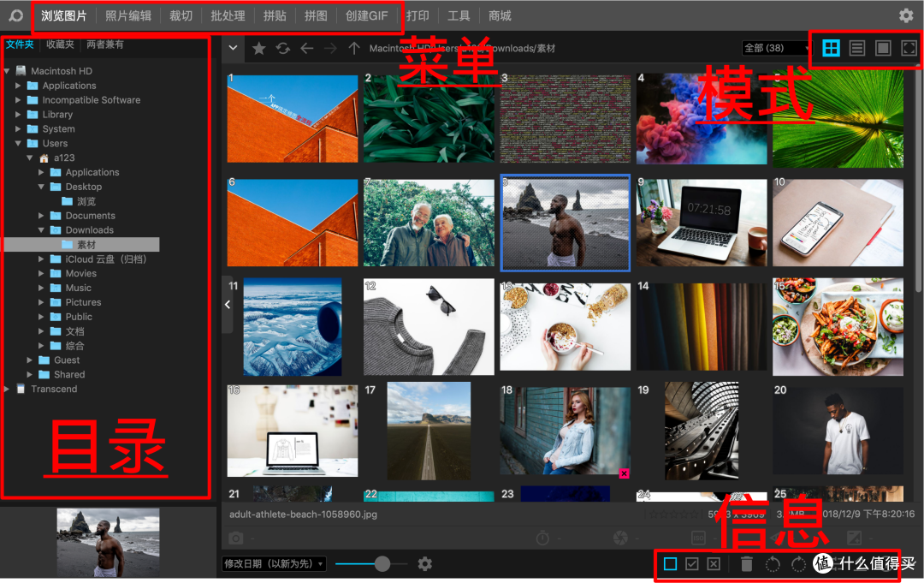This screenshot has width=924, height=583.
Task: Open the 打印 menu
Action: click(418, 16)
